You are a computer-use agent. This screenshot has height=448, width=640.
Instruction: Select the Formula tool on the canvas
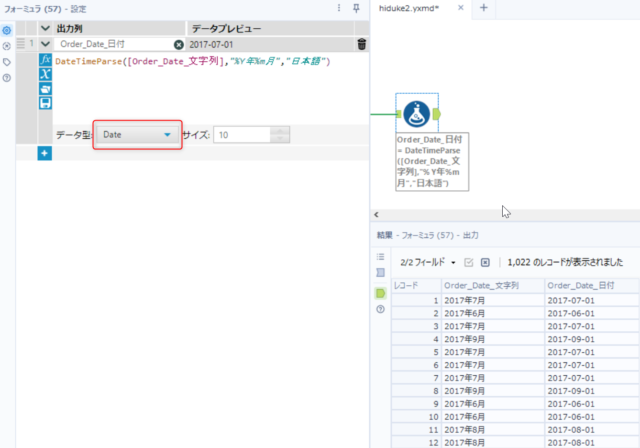[x=416, y=114]
